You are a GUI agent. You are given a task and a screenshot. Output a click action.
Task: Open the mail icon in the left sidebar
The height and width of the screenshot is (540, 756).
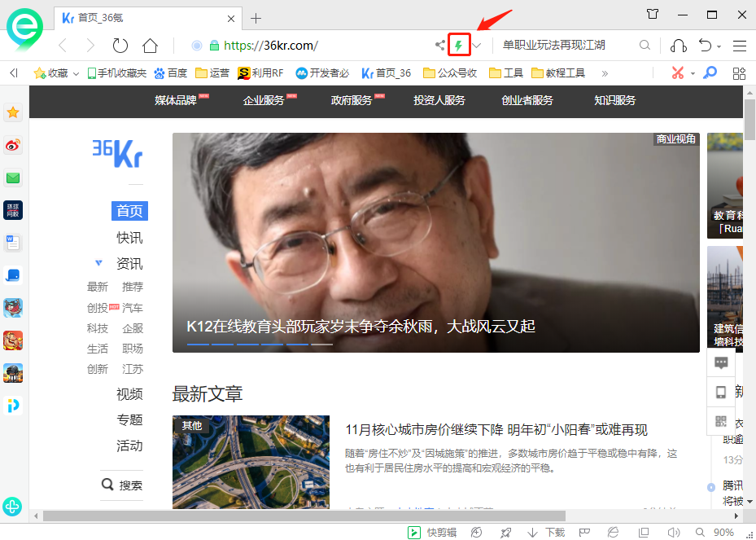(x=12, y=178)
